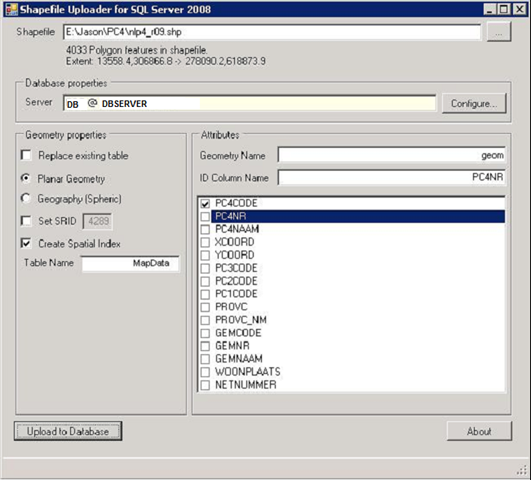Check the XCOORD attribute box
531x480 pixels.
[205, 242]
